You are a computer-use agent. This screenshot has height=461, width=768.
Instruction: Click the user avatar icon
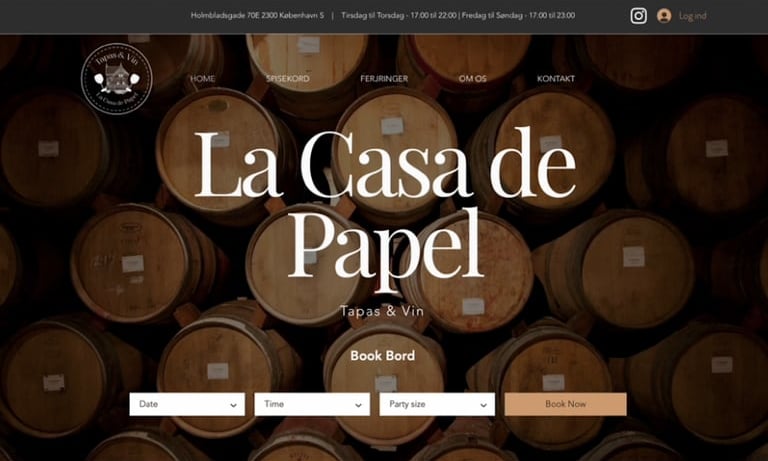(664, 16)
